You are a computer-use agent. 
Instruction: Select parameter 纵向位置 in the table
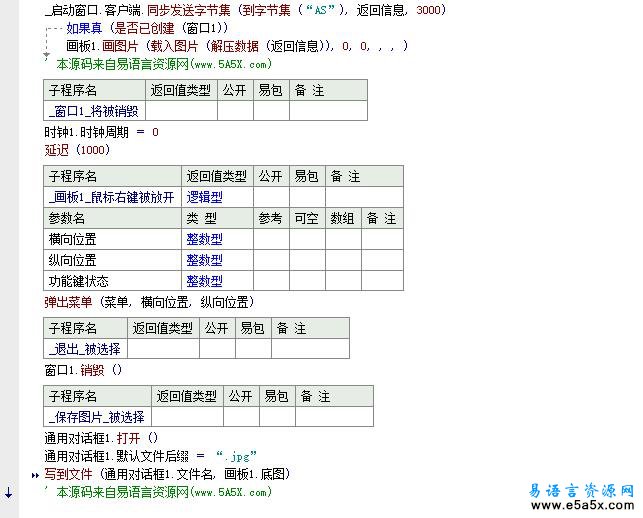(x=112, y=260)
